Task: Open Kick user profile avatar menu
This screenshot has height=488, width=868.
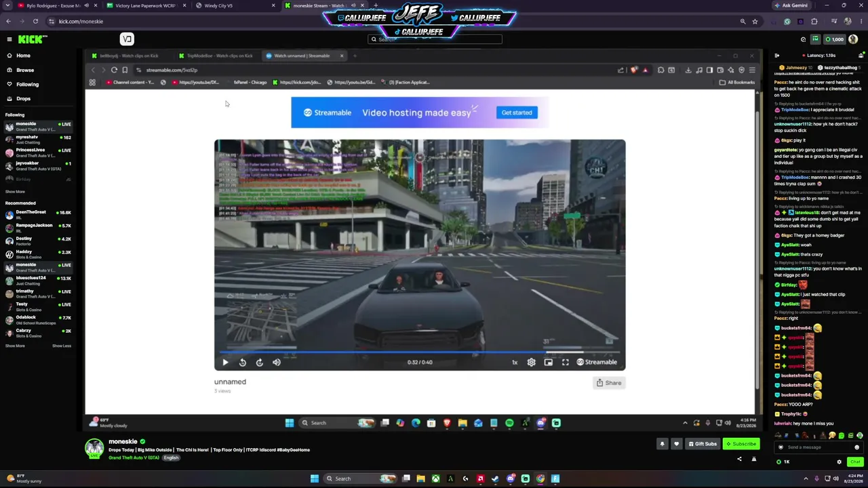Action: pos(853,39)
